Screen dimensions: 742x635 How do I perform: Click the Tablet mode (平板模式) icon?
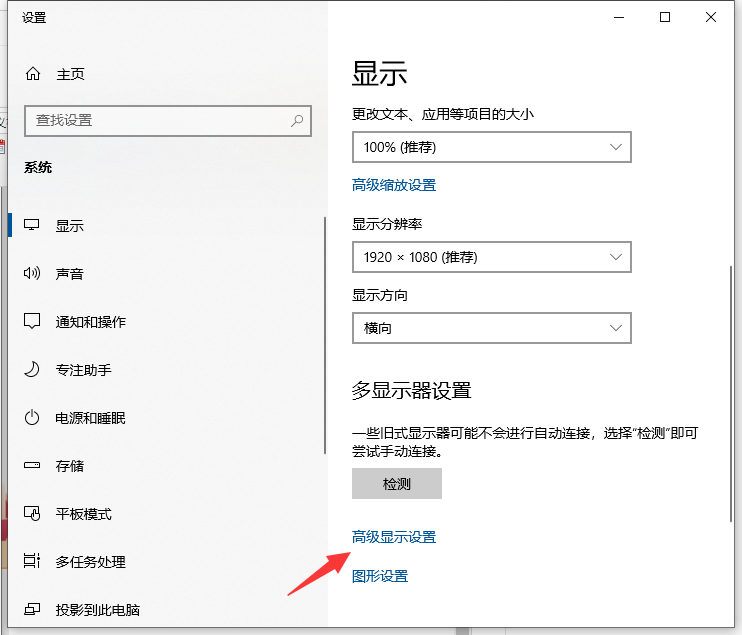pos(33,514)
